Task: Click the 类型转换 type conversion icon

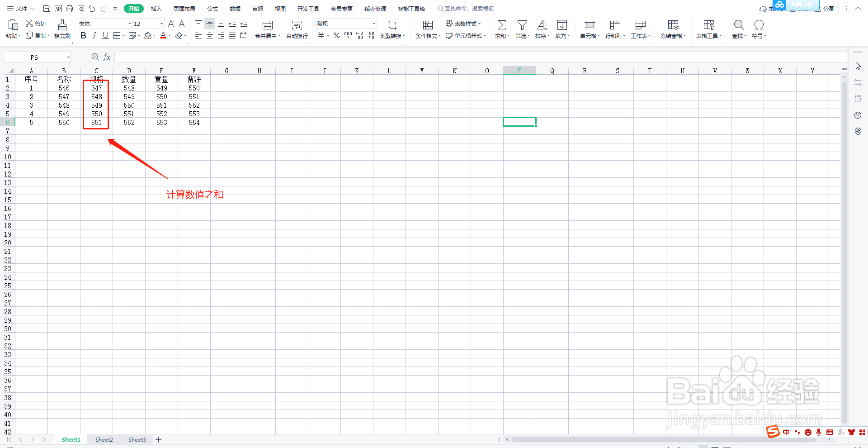Action: pyautogui.click(x=392, y=25)
